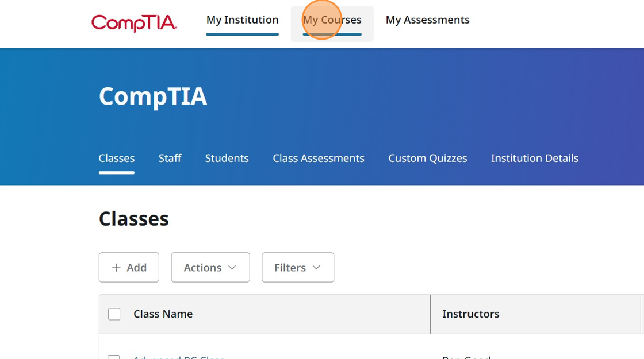Open the Advanced PC Class link
This screenshot has height=359, width=644.
click(x=178, y=357)
